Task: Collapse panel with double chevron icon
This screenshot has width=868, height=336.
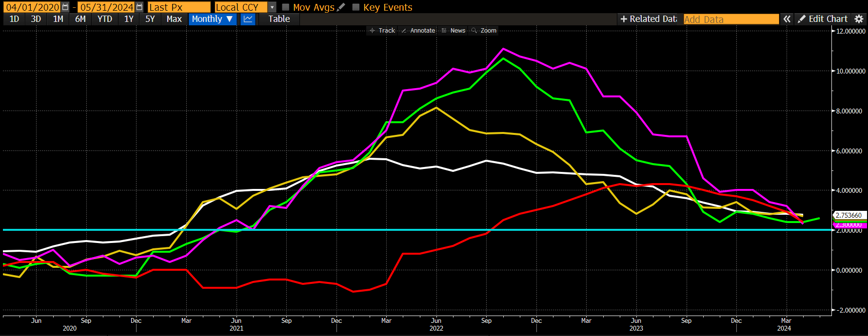Action: (787, 19)
